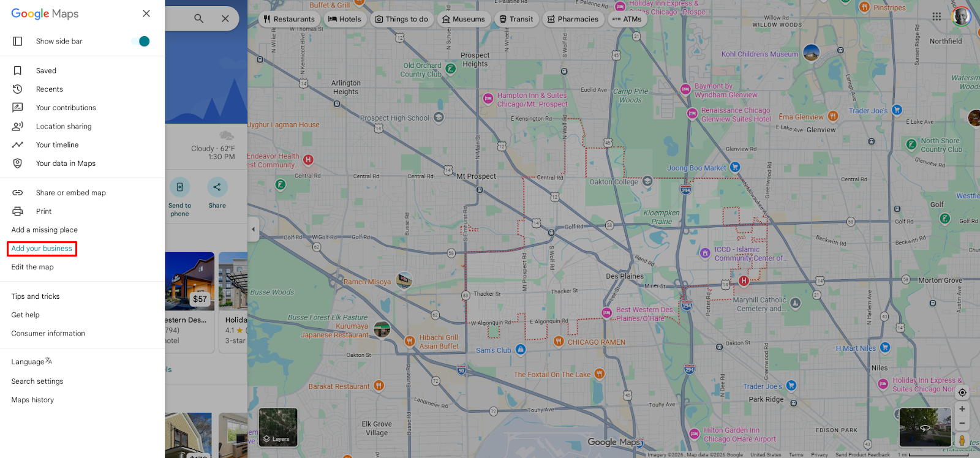980x458 pixels.
Task: Click Kohl Children's Museum pin
Action: (x=811, y=53)
